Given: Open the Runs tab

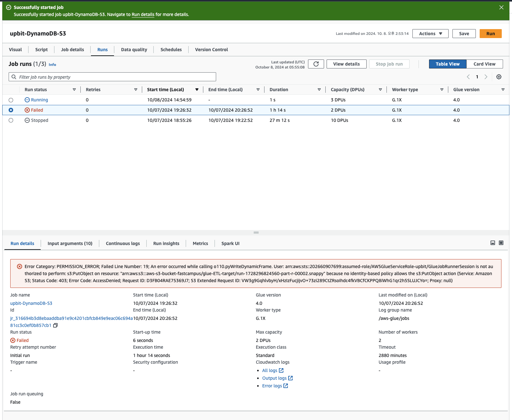Looking at the screenshot, I should (102, 50).
